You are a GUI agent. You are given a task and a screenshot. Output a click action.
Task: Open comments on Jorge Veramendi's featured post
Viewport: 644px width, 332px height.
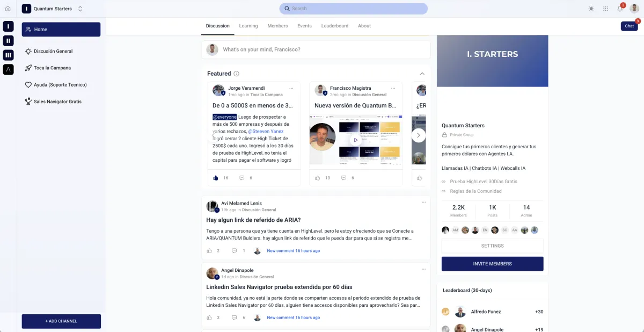(242, 178)
